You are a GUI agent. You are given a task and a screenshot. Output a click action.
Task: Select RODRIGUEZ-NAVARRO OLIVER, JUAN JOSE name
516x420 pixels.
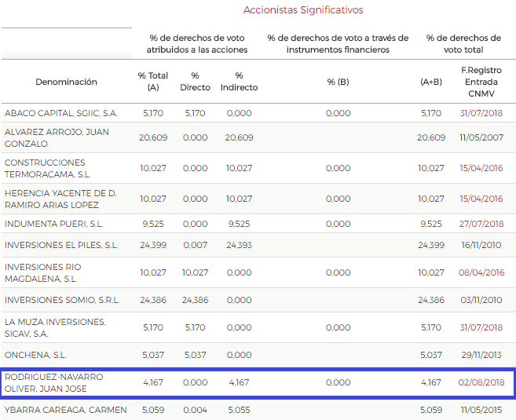53,383
